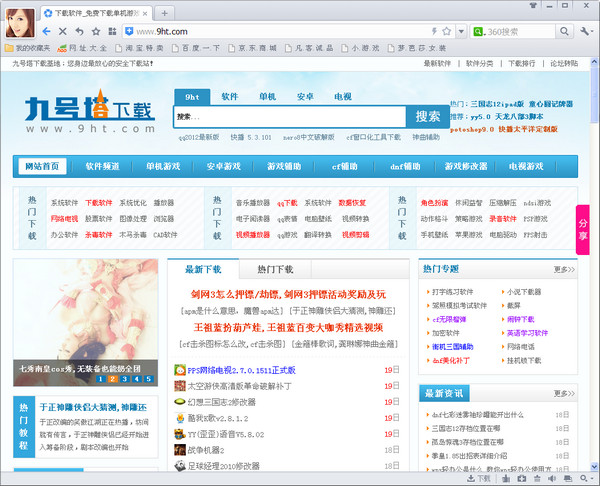Click 更多>> in the 最新资讯 panel

click(564, 393)
